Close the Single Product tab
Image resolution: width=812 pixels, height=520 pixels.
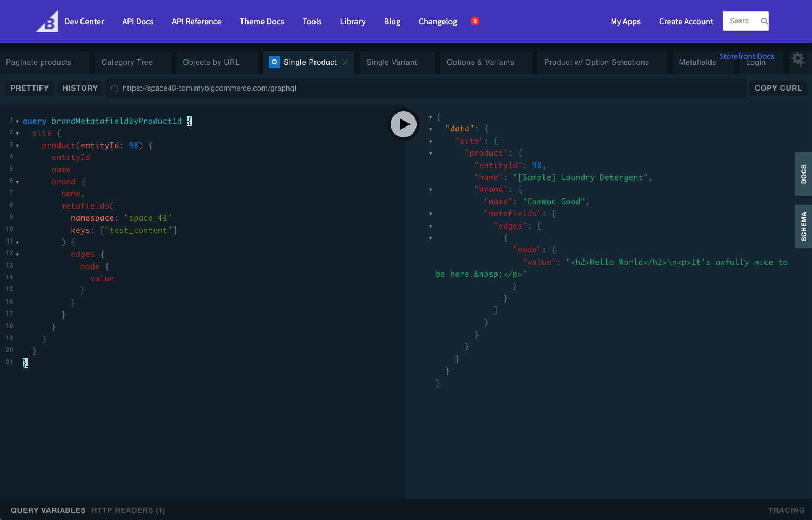[345, 62]
